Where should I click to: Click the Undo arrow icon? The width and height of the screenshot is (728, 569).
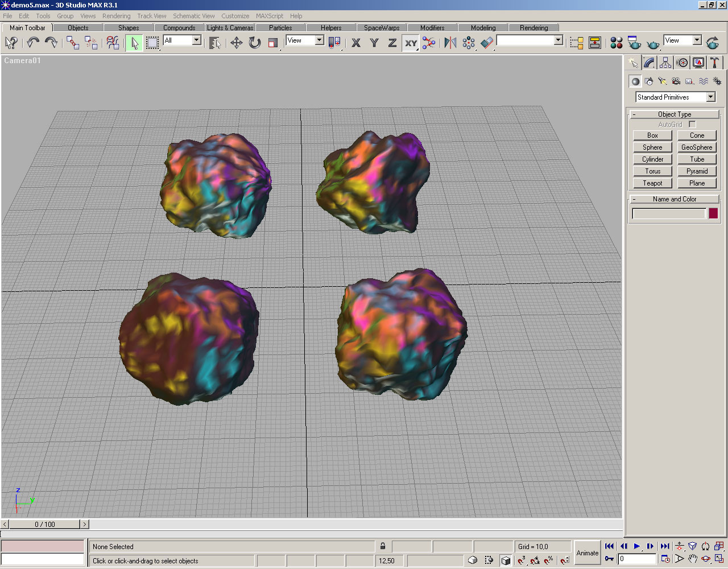[33, 43]
